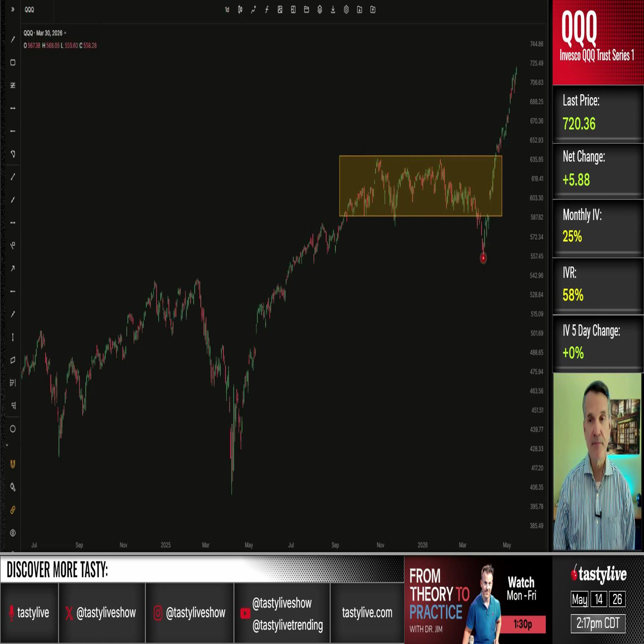
Task: Click the 744.86 price axis label
Action: 536,44
